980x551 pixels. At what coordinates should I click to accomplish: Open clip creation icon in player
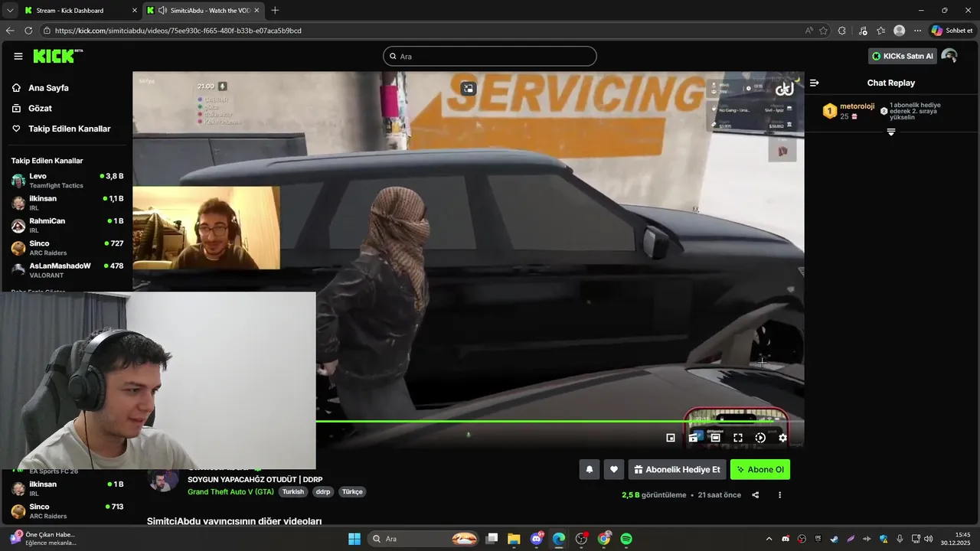pos(693,438)
